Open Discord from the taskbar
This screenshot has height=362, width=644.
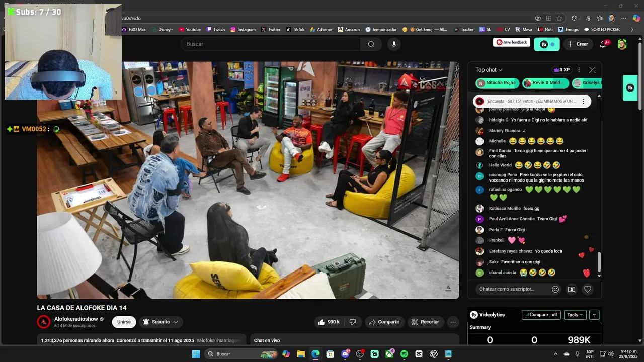point(345,354)
